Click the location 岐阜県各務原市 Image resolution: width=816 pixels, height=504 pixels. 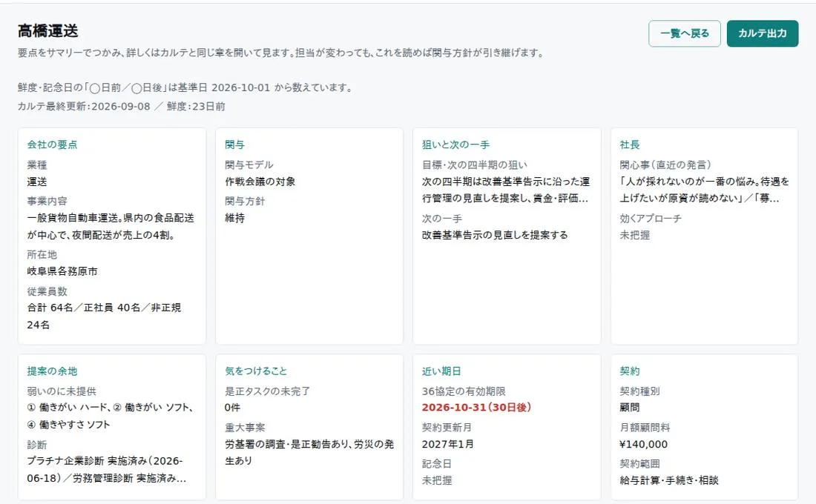pos(62,271)
